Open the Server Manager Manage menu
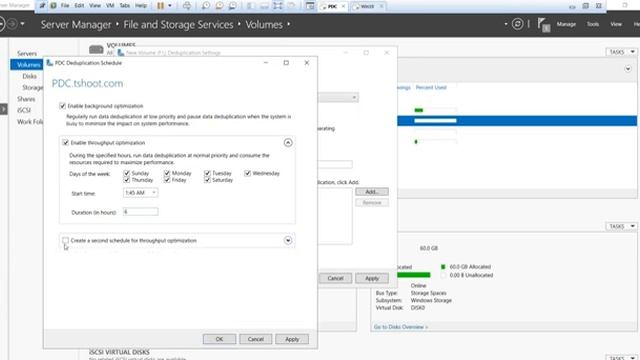 566,24
